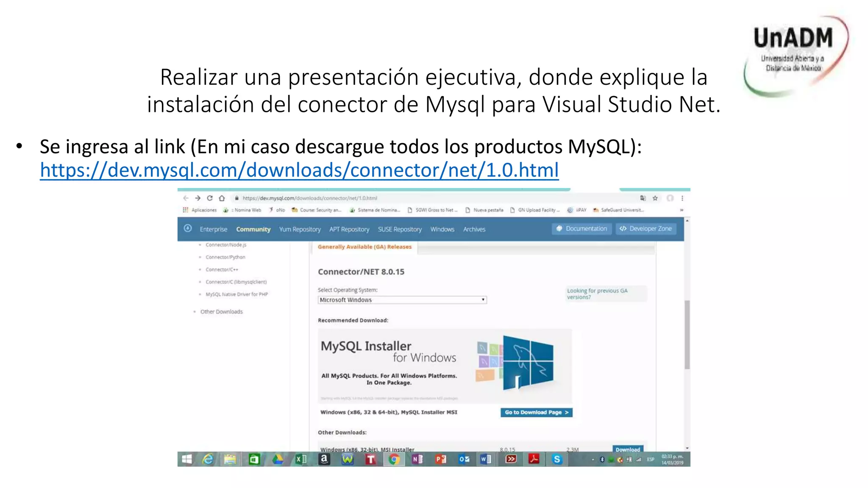Open Word from the taskbar

tap(486, 459)
